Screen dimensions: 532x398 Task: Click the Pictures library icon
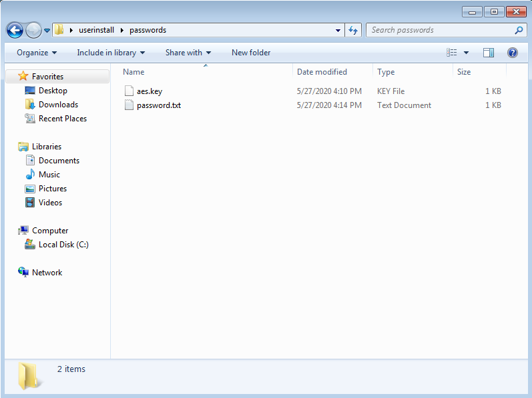(30, 189)
